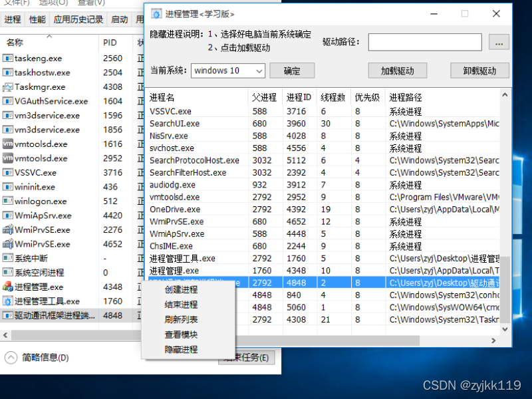Click the vmtoolsd.exe icon with PID 1616
Image resolution: width=532 pixels, height=399 pixels.
point(7,144)
